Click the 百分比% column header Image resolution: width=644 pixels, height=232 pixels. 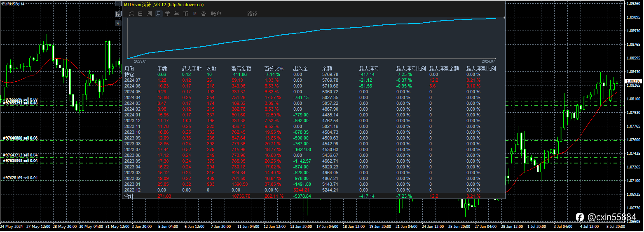coord(274,69)
